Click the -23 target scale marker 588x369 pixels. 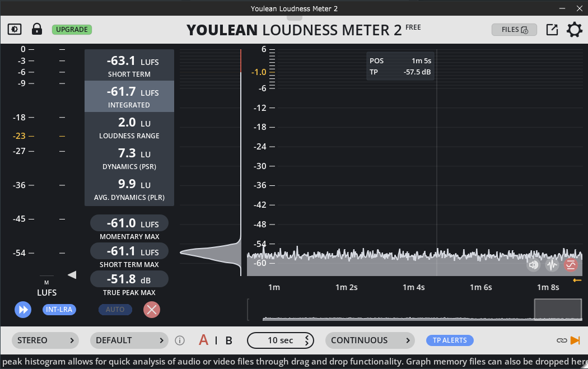[19, 136]
